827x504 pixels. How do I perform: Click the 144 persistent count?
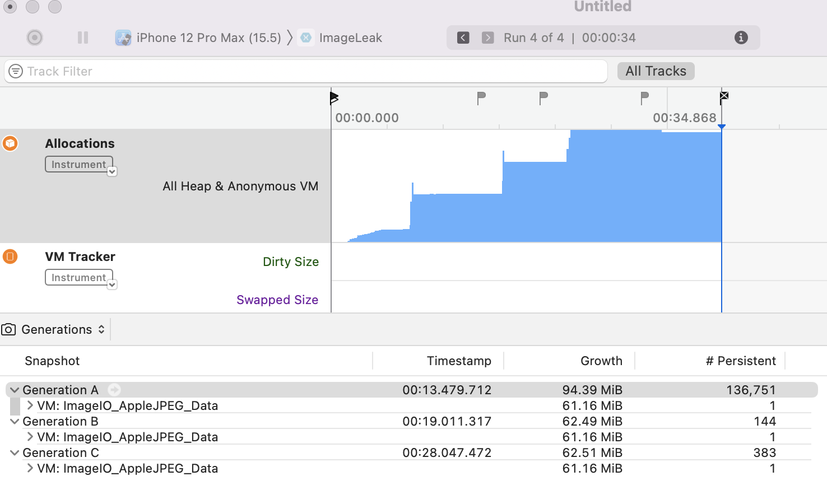765,421
